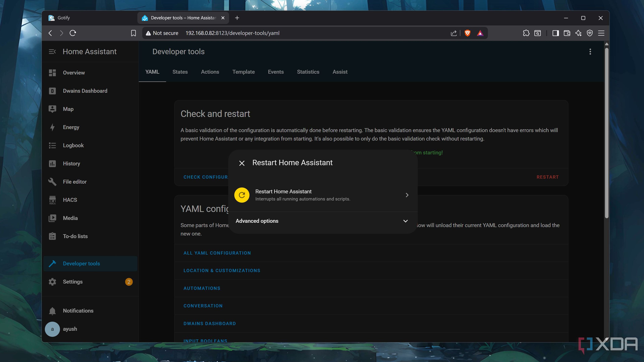
Task: Click the Map sidebar icon
Action: click(x=52, y=109)
